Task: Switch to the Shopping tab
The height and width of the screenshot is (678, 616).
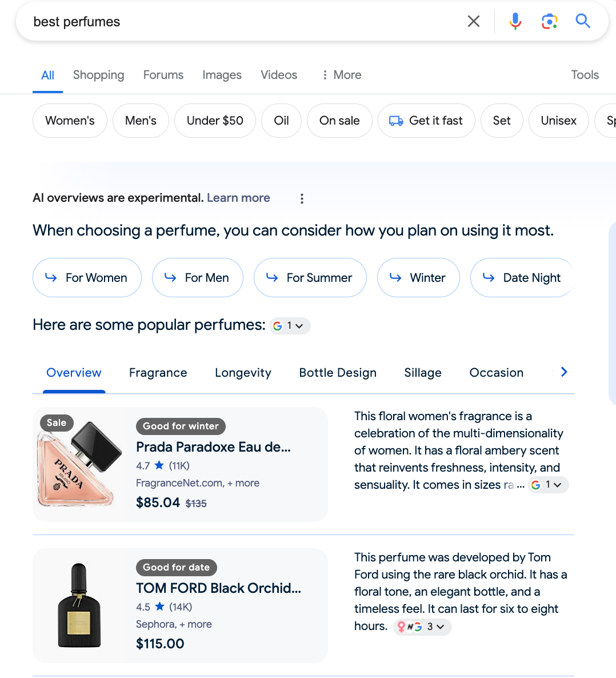Action: (98, 75)
